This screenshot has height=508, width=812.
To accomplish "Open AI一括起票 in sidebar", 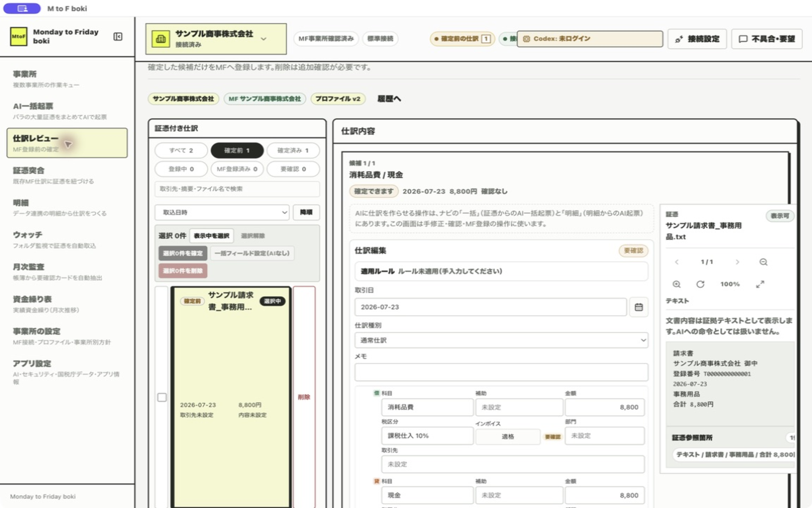I will pyautogui.click(x=67, y=111).
